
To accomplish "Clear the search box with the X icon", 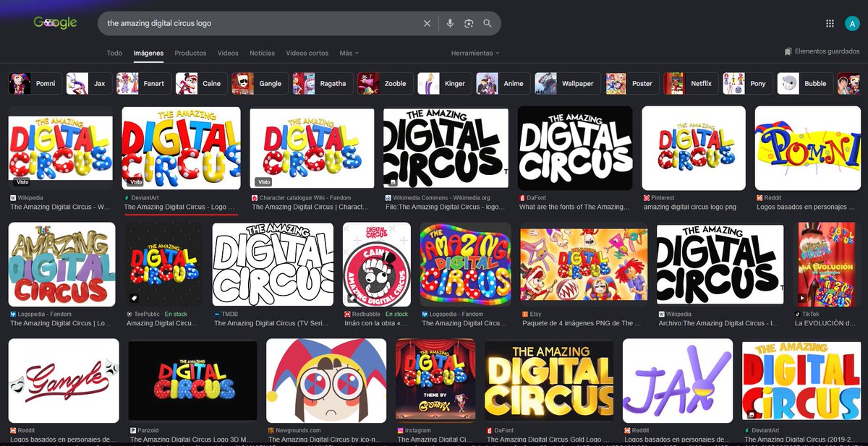I will 427,23.
